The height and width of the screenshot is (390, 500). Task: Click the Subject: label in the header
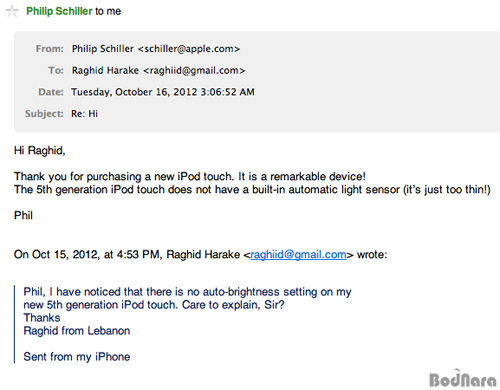pyautogui.click(x=44, y=114)
